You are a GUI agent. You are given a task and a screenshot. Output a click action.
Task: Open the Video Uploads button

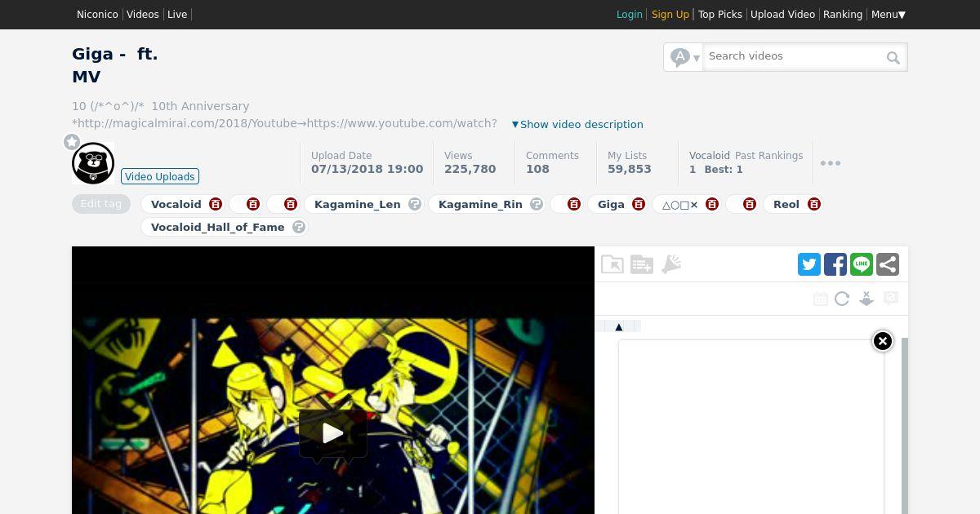(x=160, y=176)
